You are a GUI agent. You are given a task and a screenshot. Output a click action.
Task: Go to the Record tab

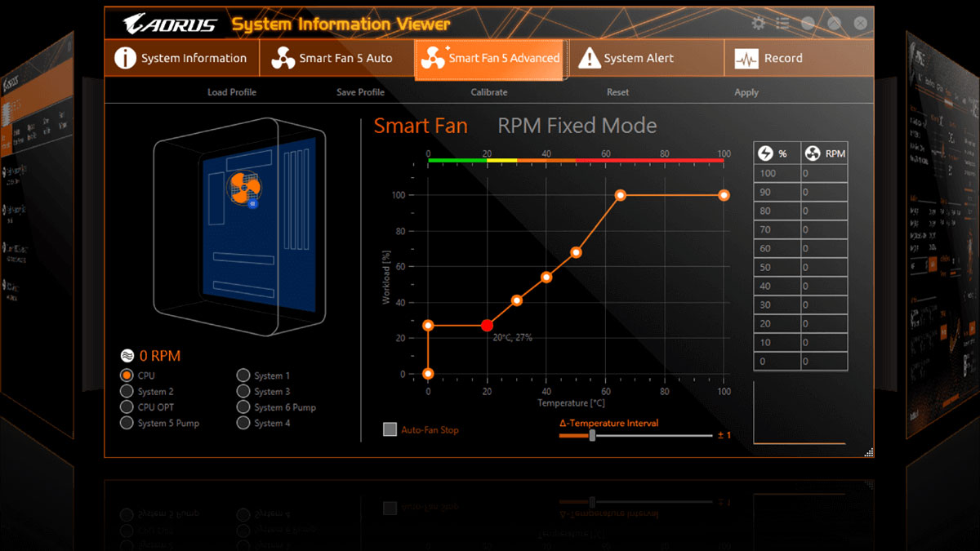point(798,59)
